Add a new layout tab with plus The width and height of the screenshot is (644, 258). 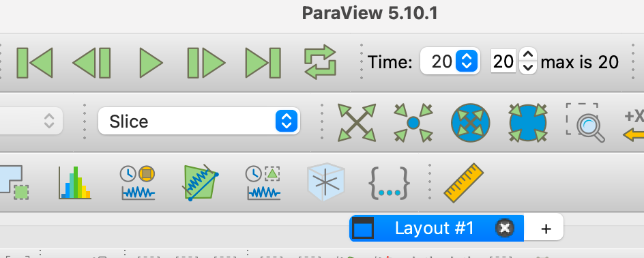546,229
